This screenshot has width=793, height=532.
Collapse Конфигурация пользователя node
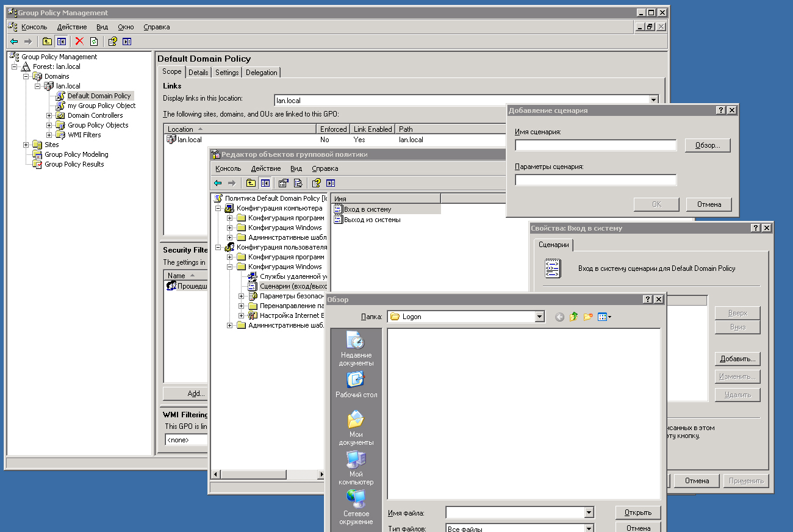(218, 247)
